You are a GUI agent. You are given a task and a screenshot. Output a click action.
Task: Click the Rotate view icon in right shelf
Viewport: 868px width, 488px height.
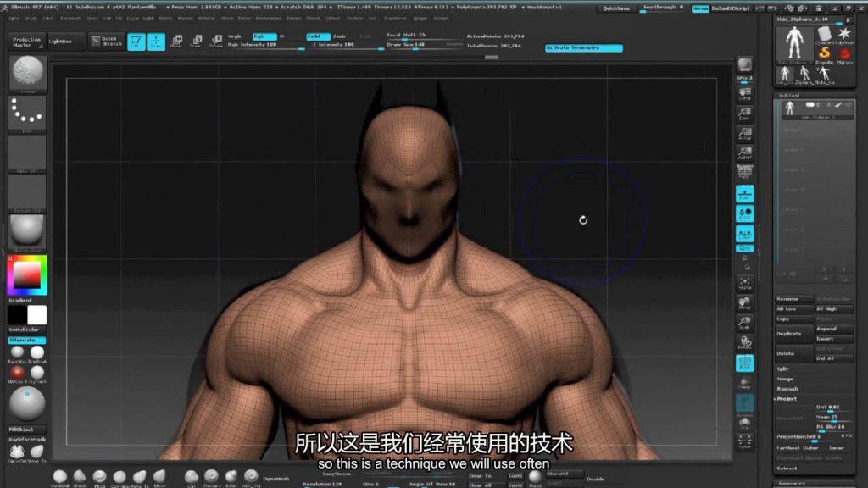(745, 343)
